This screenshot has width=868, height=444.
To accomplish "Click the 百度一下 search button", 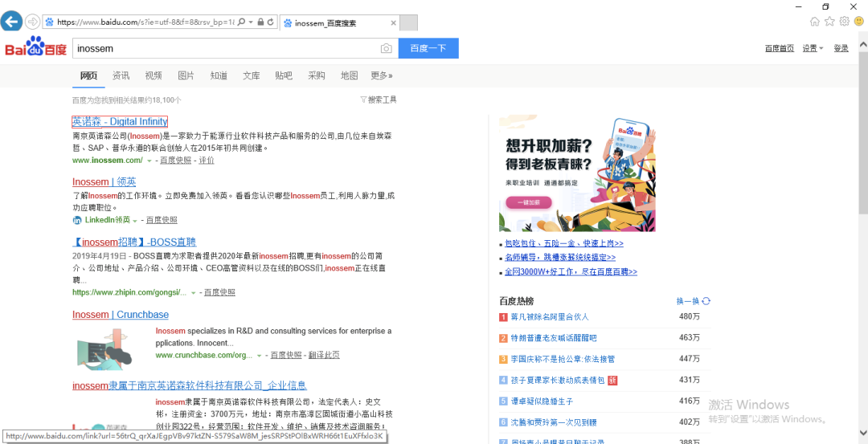I will click(428, 48).
